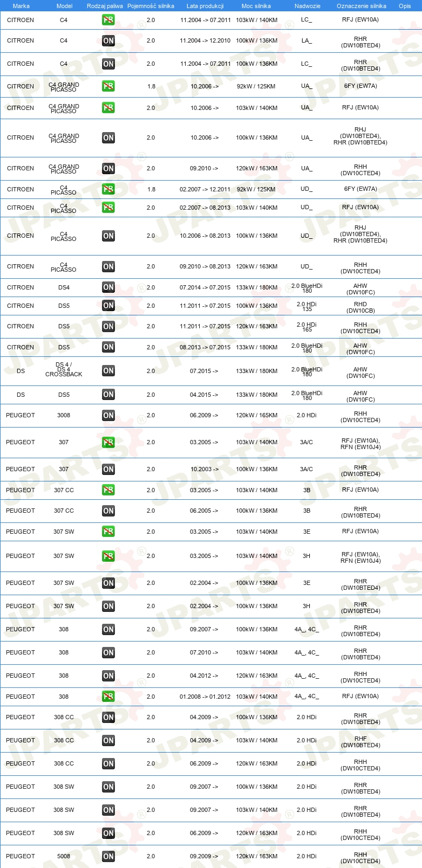The width and height of the screenshot is (422, 868).
Task: Select the PB icon for C4 Grand Picasso 1.8
Action: [108, 86]
